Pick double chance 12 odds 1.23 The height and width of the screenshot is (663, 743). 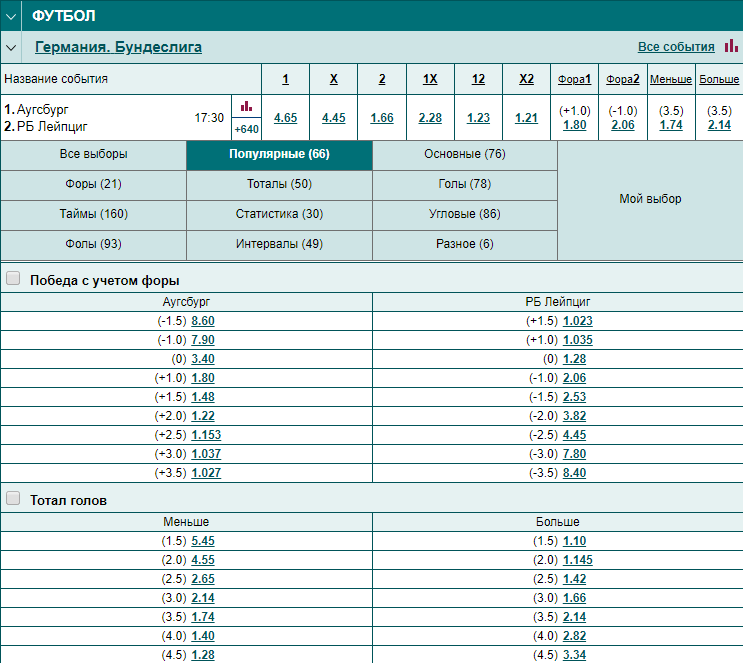point(478,118)
